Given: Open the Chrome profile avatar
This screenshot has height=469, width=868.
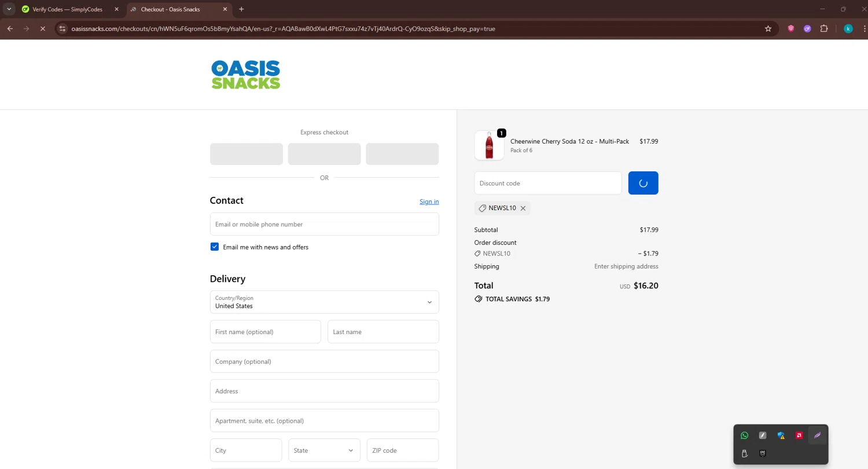Looking at the screenshot, I should pos(848,28).
